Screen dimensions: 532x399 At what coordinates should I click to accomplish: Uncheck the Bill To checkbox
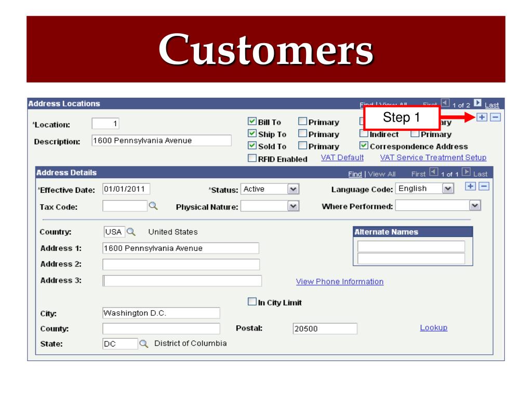(252, 121)
